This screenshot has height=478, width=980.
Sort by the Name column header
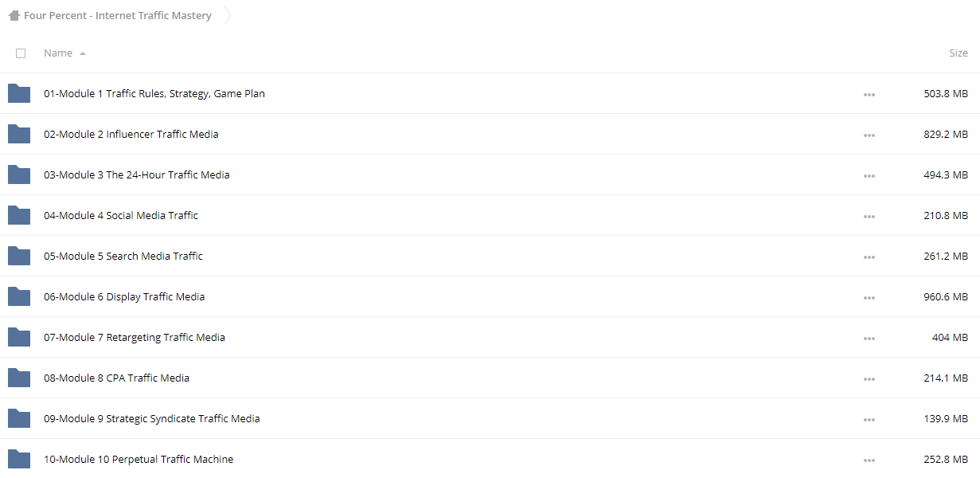(x=58, y=53)
